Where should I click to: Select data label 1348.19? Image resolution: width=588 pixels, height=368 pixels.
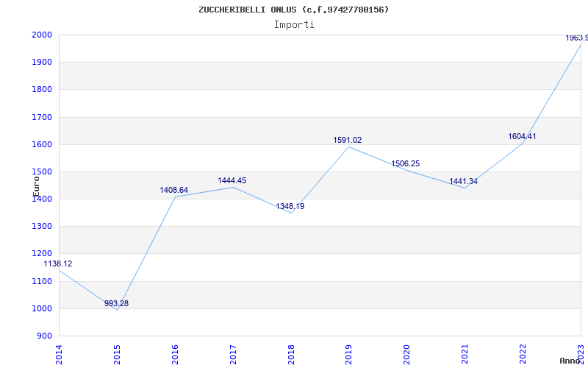click(x=290, y=206)
